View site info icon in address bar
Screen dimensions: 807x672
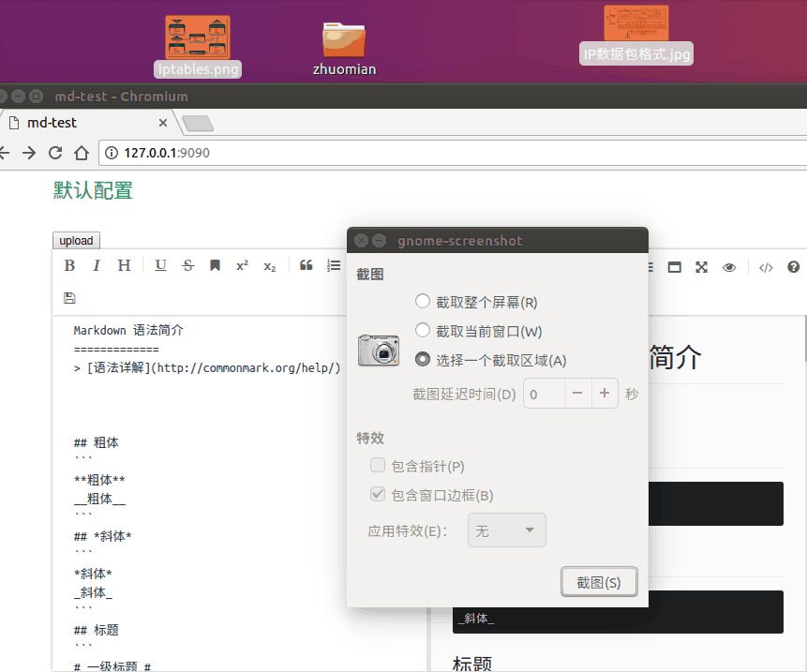(x=112, y=153)
